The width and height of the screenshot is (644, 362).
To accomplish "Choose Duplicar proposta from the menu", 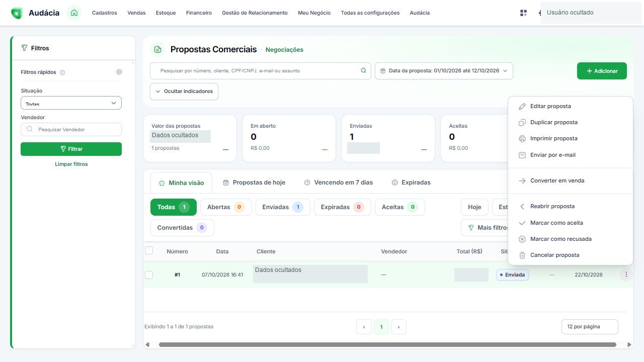I will (571, 123).
